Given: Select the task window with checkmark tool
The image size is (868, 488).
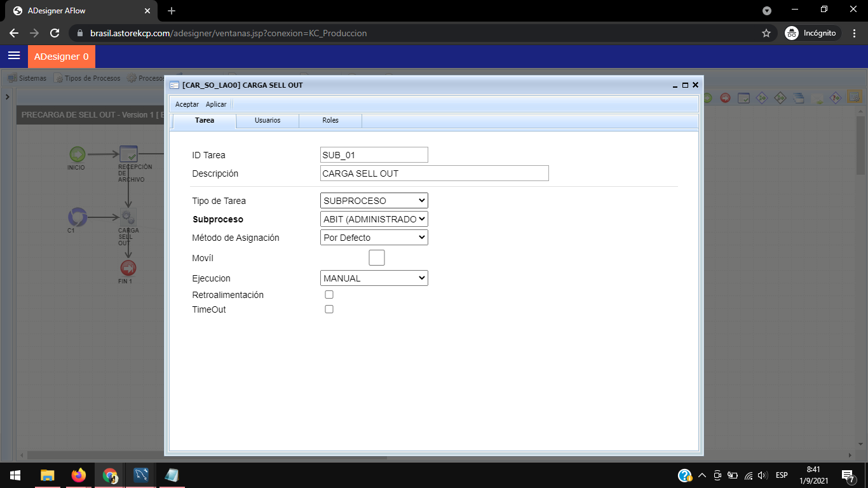Looking at the screenshot, I should 743,98.
